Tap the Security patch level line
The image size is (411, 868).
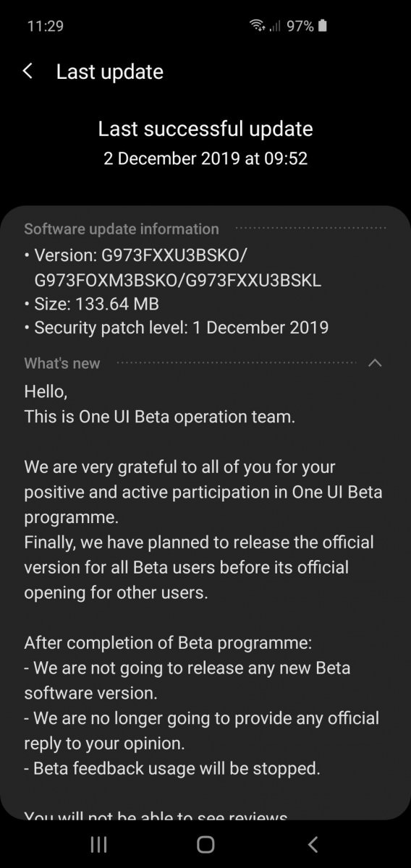point(177,328)
